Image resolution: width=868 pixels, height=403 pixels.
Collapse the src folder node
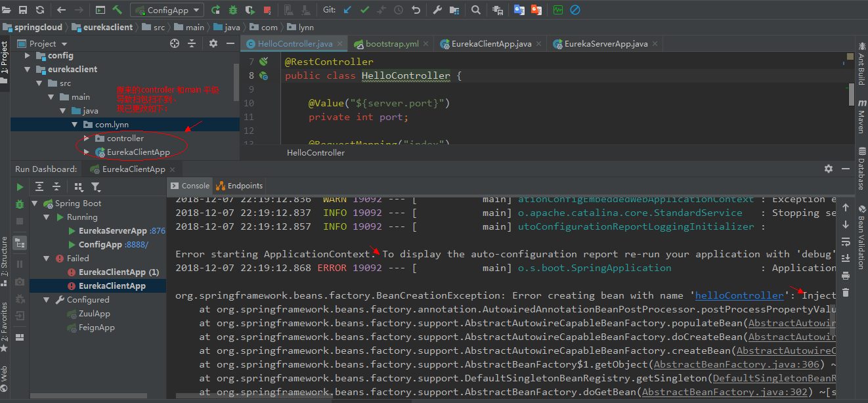[x=39, y=83]
